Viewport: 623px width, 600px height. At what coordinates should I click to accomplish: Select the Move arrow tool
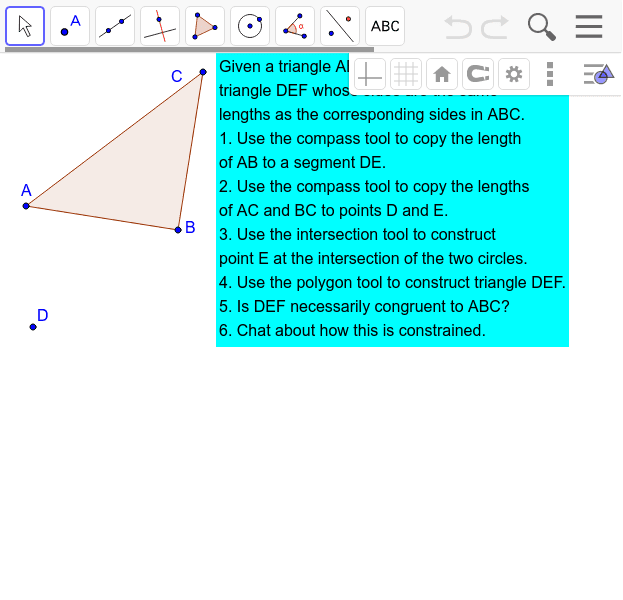point(25,26)
